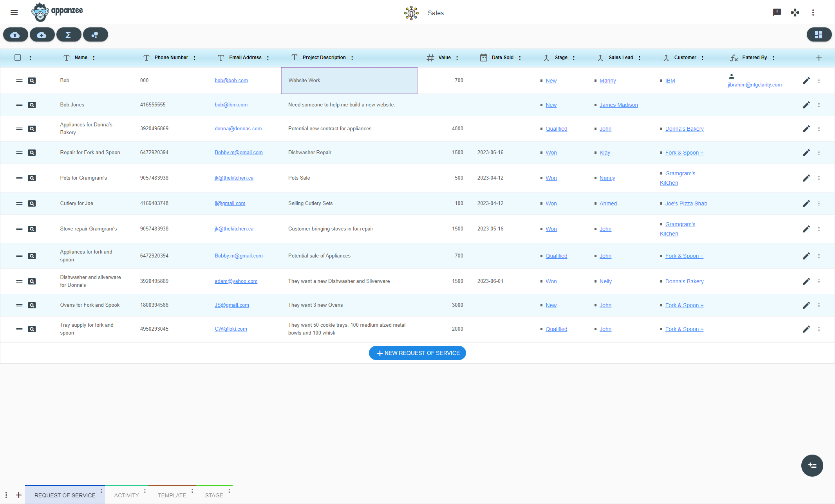Select the Website Work description cell
This screenshot has height=504, width=835.
(x=349, y=81)
